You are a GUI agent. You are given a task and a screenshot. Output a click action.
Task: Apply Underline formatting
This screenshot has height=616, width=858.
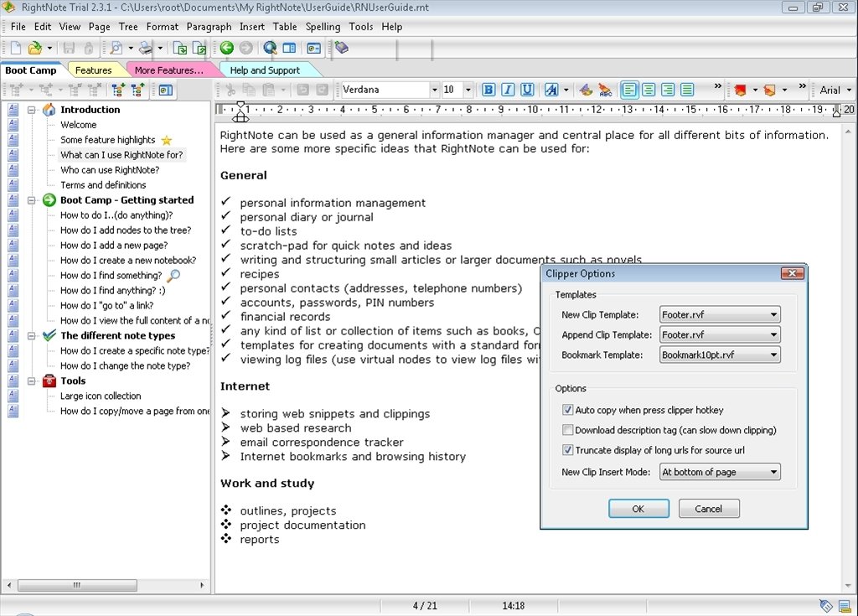(528, 90)
